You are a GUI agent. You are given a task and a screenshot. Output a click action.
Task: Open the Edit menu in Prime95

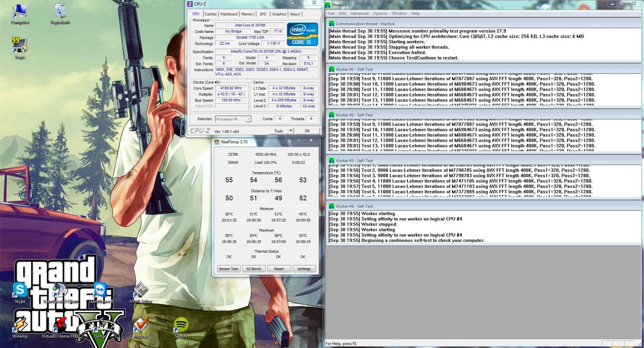342,13
